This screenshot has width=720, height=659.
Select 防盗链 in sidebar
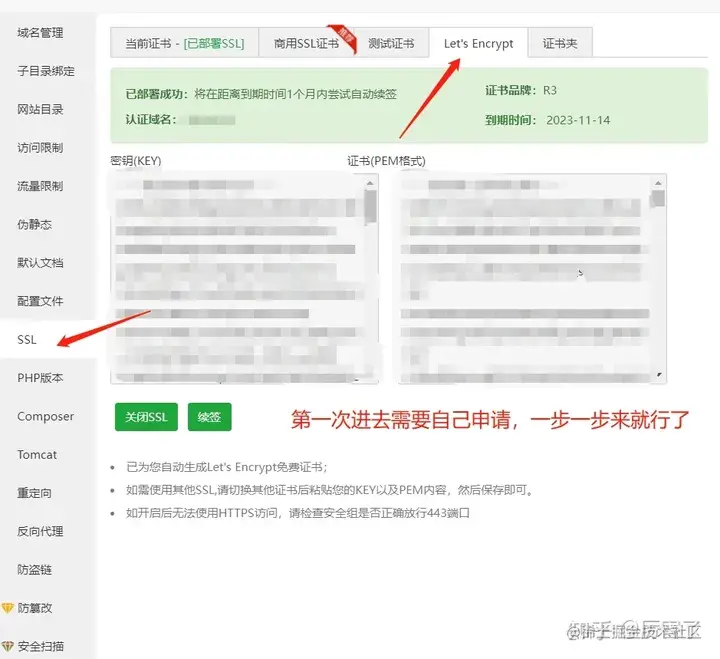tap(34, 570)
